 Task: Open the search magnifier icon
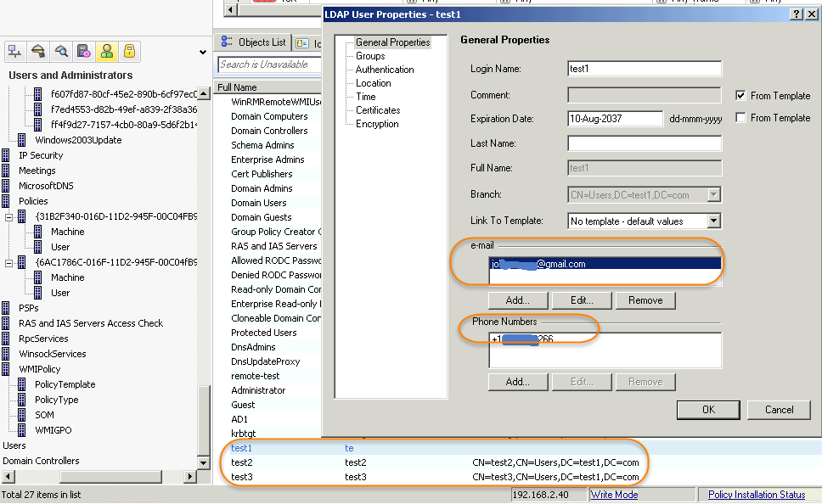click(60, 52)
